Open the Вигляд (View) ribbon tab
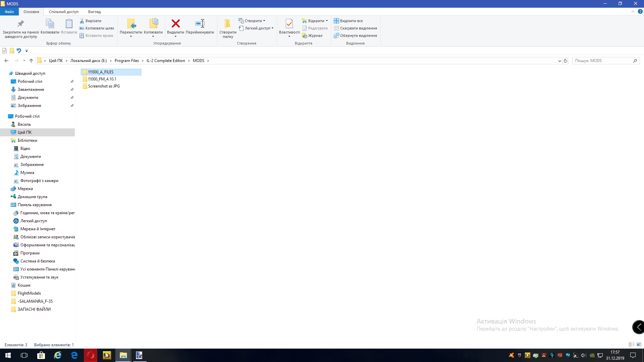Image resolution: width=644 pixels, height=362 pixels. pos(94,12)
